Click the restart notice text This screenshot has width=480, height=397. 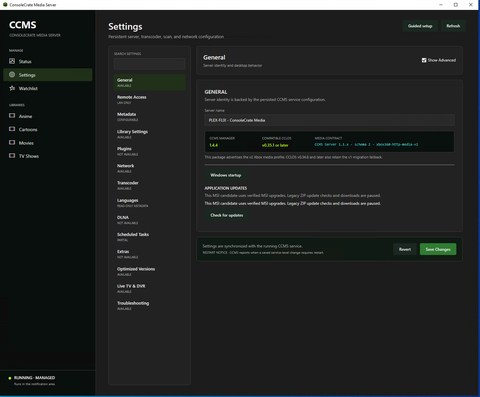pos(263,253)
